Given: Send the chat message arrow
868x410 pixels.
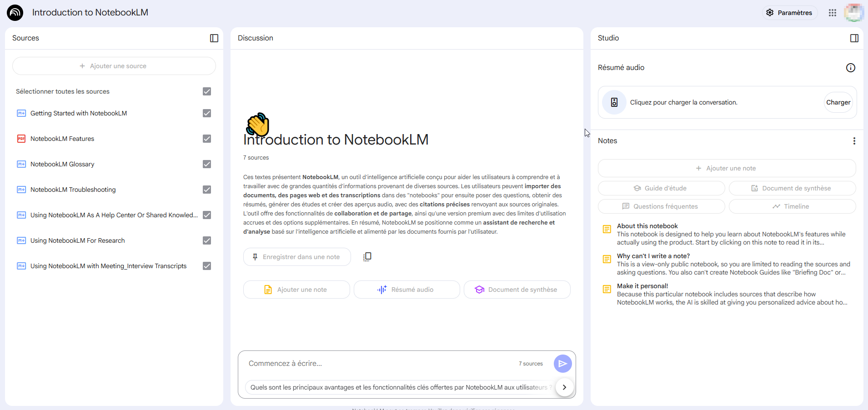Looking at the screenshot, I should pyautogui.click(x=563, y=364).
